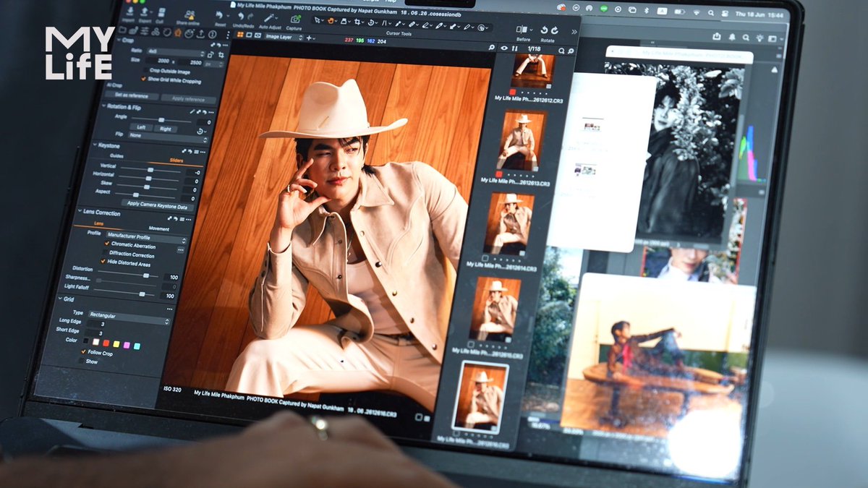
Task: Open the grid Type Rectangular dropdown
Action: click(x=129, y=318)
